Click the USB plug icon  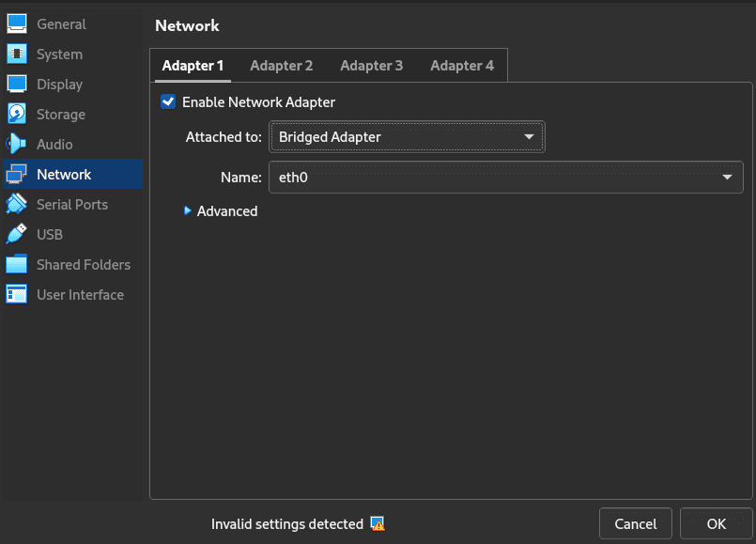[17, 235]
